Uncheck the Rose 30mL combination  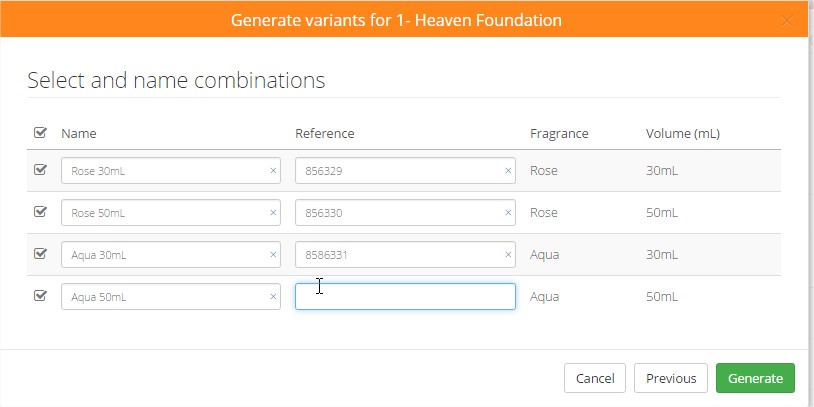[x=40, y=170]
